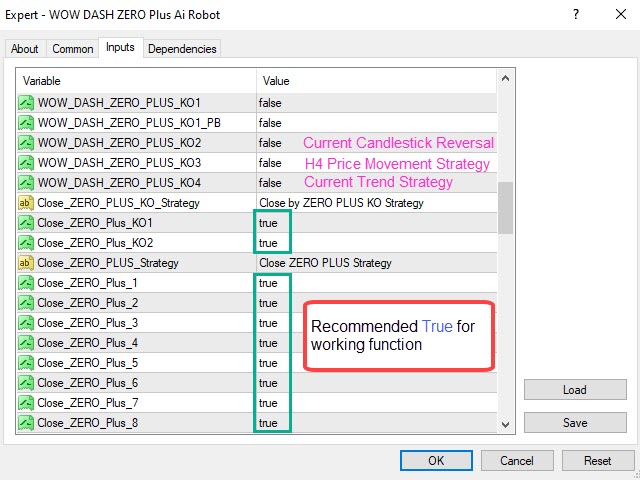Viewport: 640px width, 480px height.
Task: Select the Close_ZERO_Plus_KO1 variable name
Action: pos(95,223)
